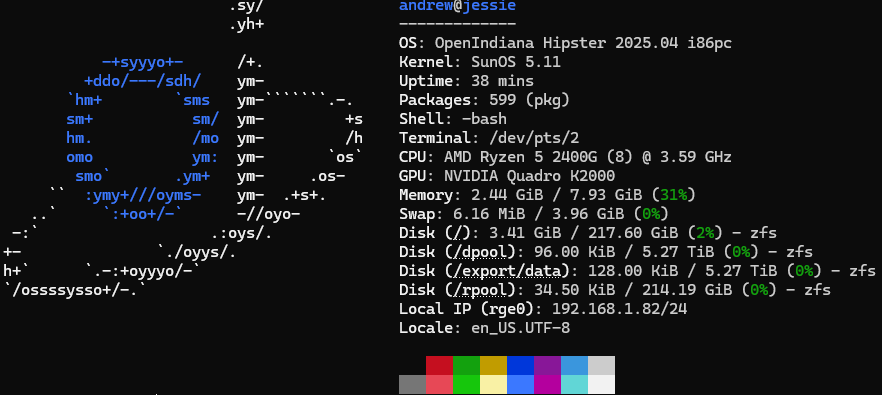Click the pale yellow color block
The image size is (882, 395).
(x=493, y=384)
